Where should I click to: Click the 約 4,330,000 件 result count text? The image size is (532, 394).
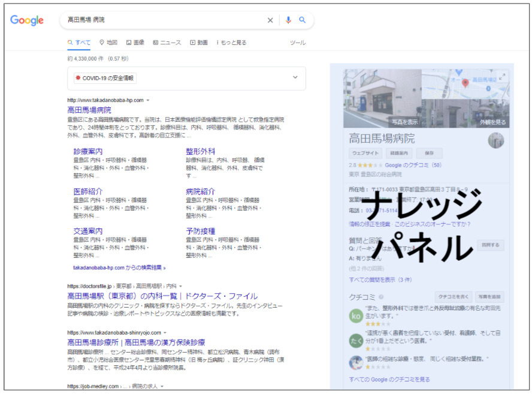(x=86, y=59)
